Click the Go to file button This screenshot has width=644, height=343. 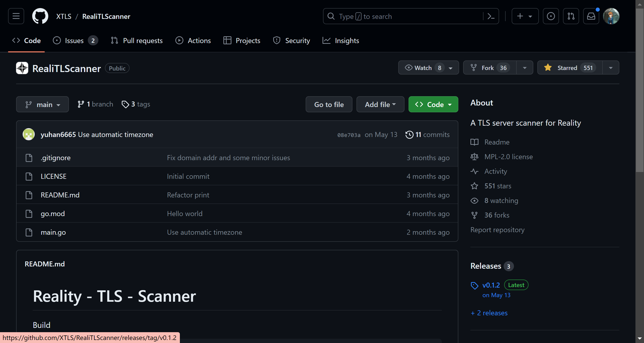(329, 104)
